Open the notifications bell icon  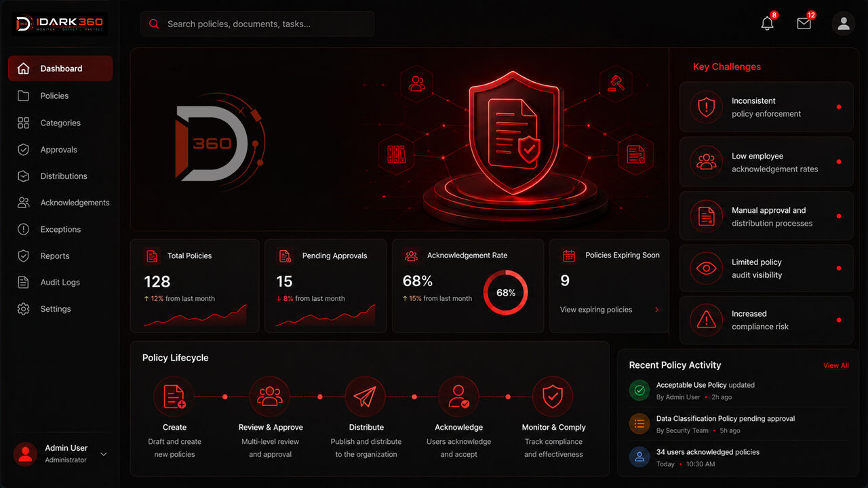pyautogui.click(x=767, y=24)
